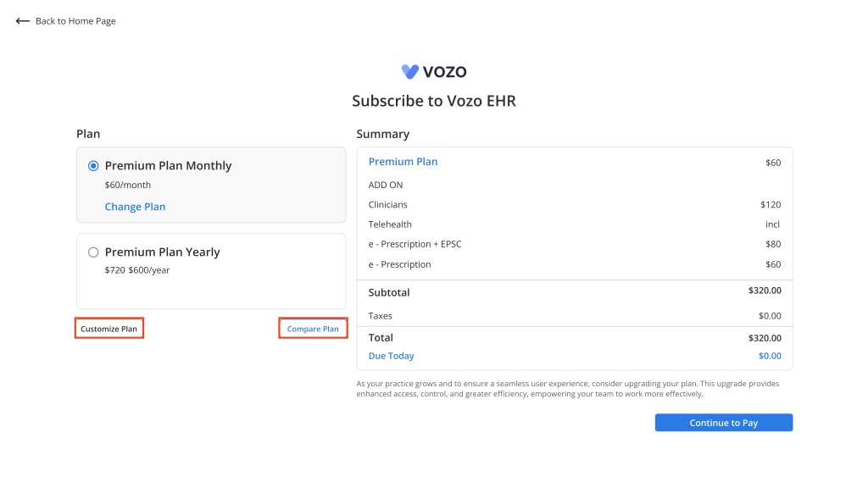Click the Compare Plan button

click(x=313, y=329)
